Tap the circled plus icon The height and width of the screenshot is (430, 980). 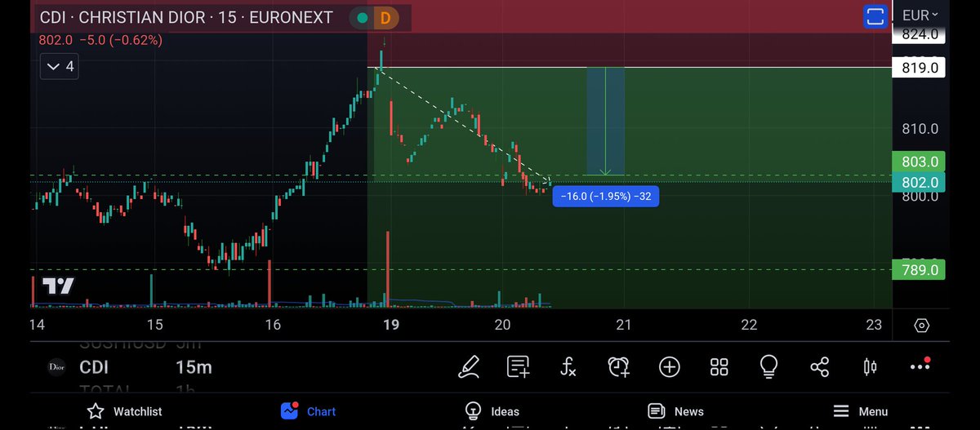tap(670, 367)
